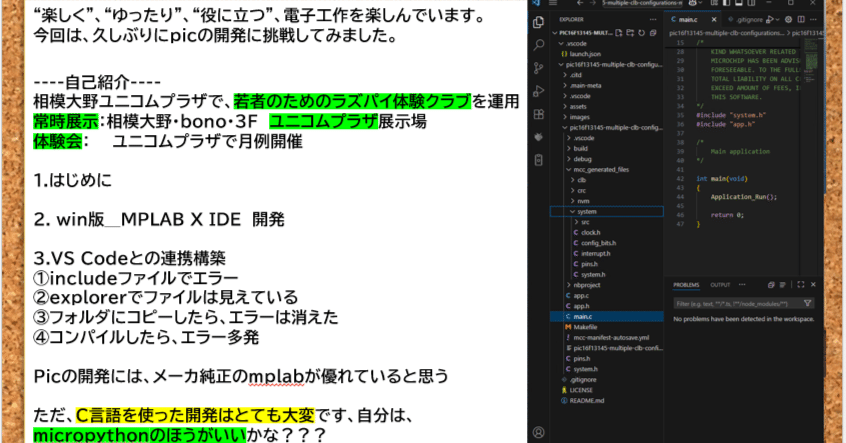
Task: Open the run button dropdown arrow
Action: click(777, 19)
